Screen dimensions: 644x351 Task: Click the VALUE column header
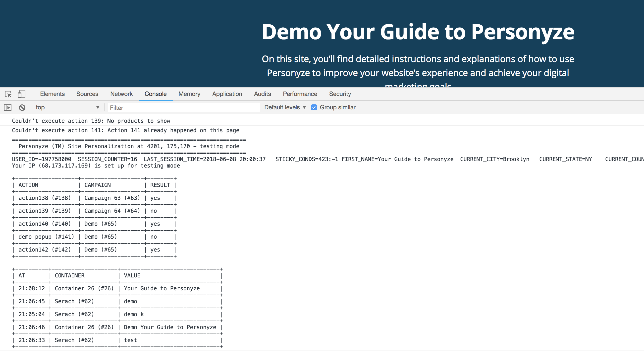pos(132,275)
